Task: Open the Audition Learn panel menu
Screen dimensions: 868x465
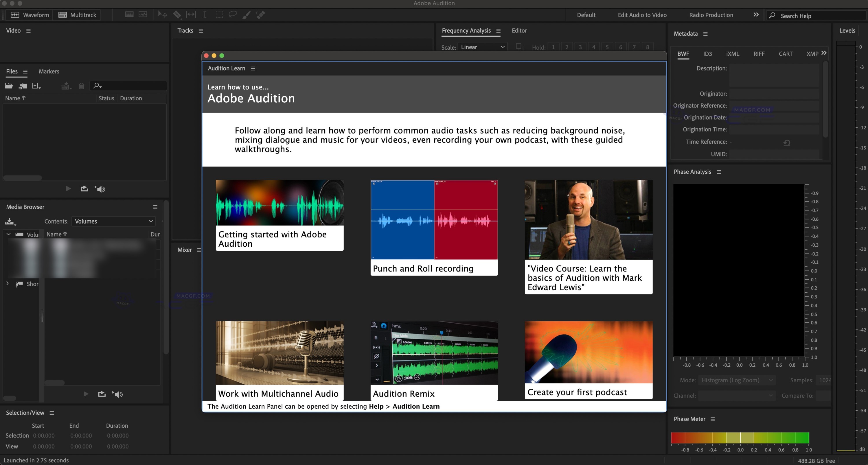Action: (253, 69)
